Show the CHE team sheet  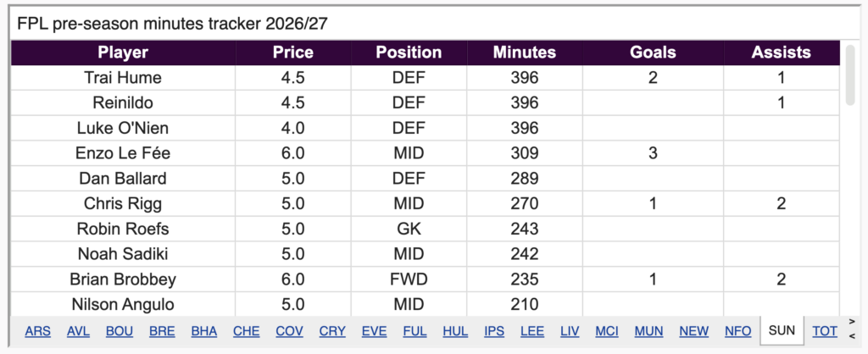tap(247, 331)
